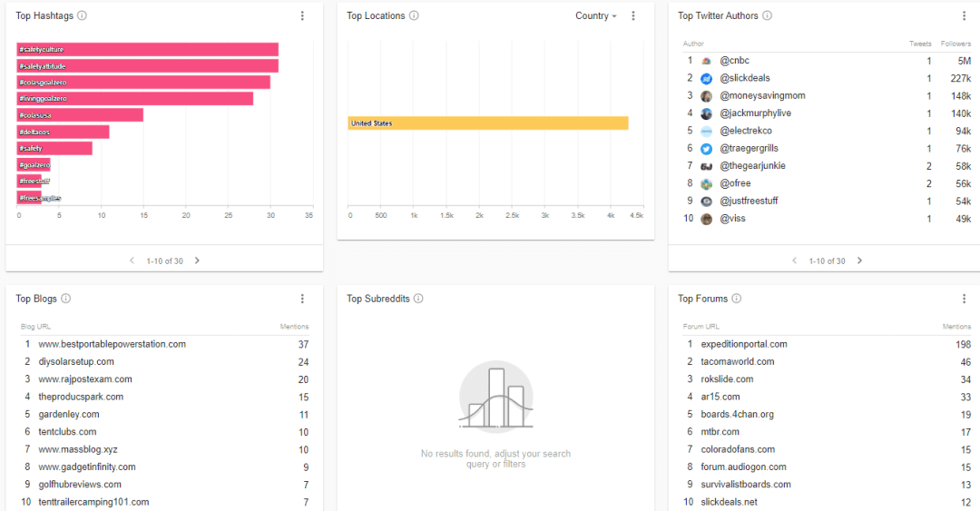Go to next page of Top Hashtags

tap(197, 260)
